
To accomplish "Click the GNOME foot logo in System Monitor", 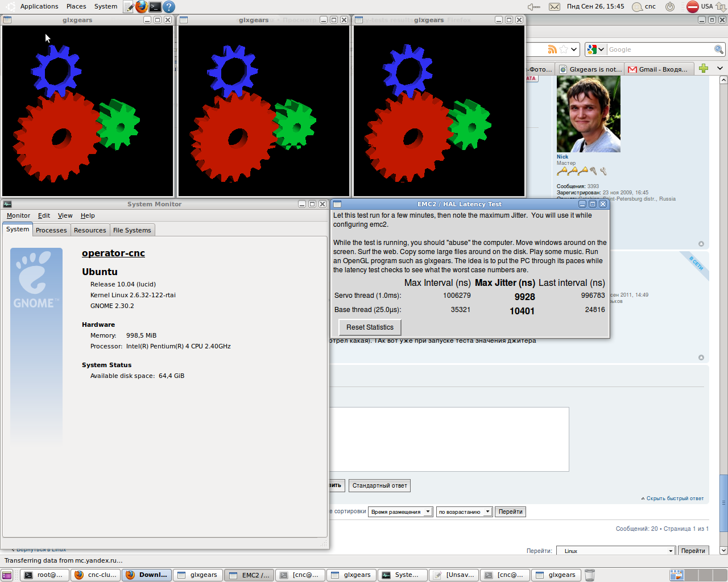I will click(x=36, y=279).
